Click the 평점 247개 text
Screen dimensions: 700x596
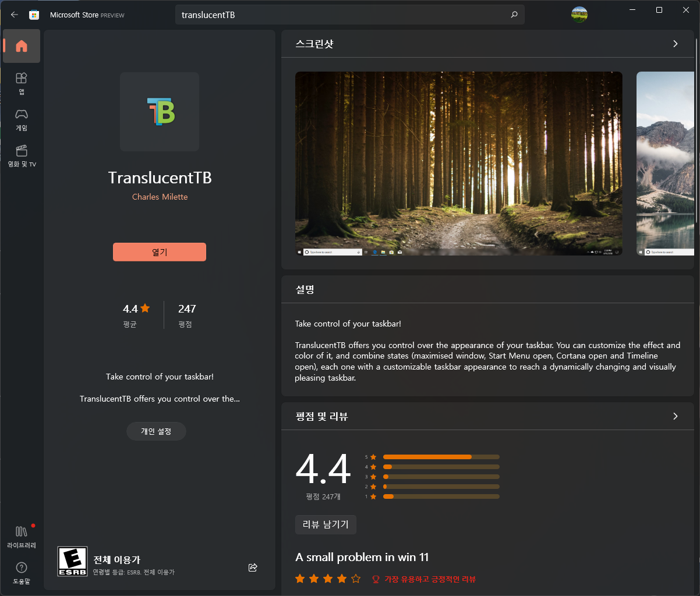[x=323, y=496]
